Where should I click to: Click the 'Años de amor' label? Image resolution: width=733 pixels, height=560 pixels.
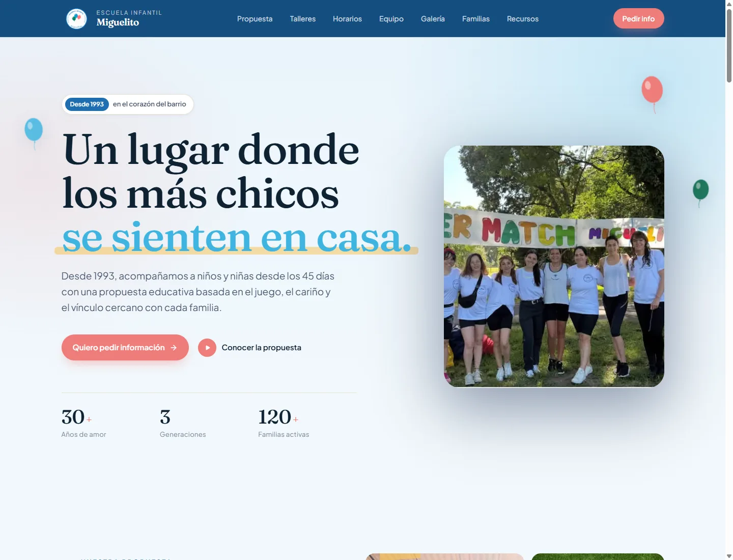tap(84, 435)
